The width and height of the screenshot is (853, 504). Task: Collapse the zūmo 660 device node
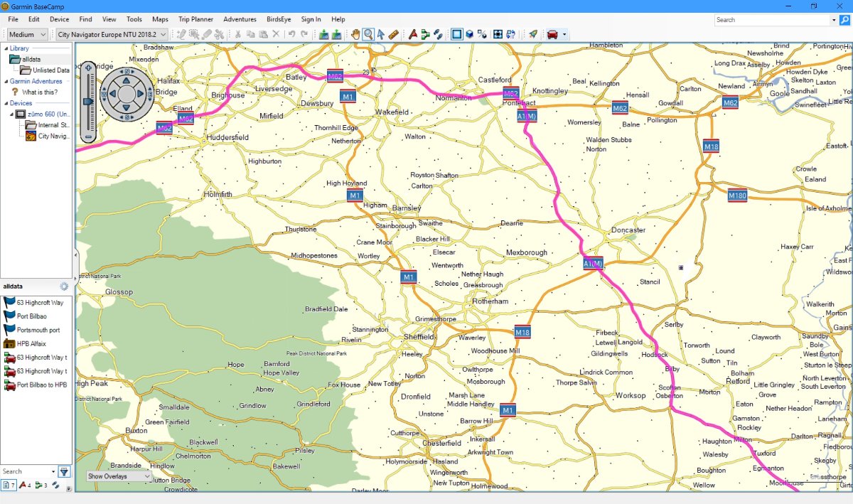[11, 114]
